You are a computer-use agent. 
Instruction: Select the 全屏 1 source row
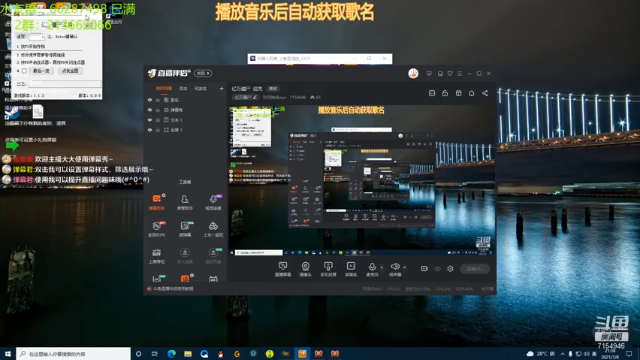pyautogui.click(x=185, y=130)
